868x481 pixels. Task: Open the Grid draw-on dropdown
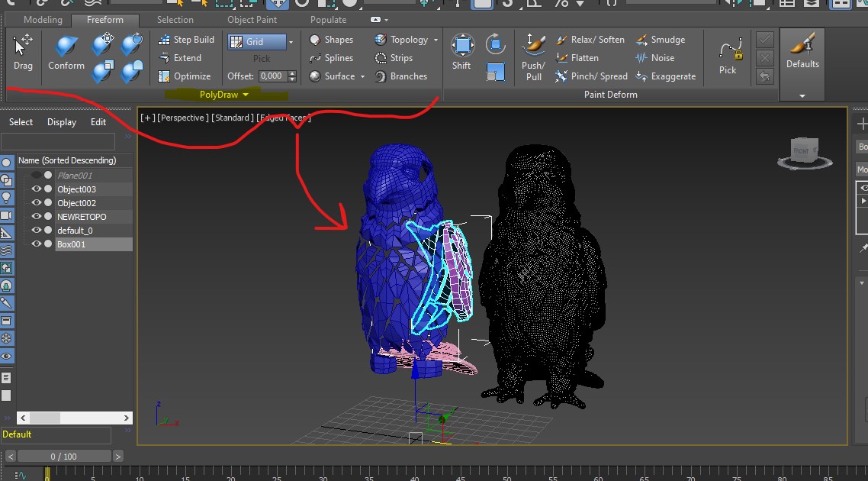[291, 42]
